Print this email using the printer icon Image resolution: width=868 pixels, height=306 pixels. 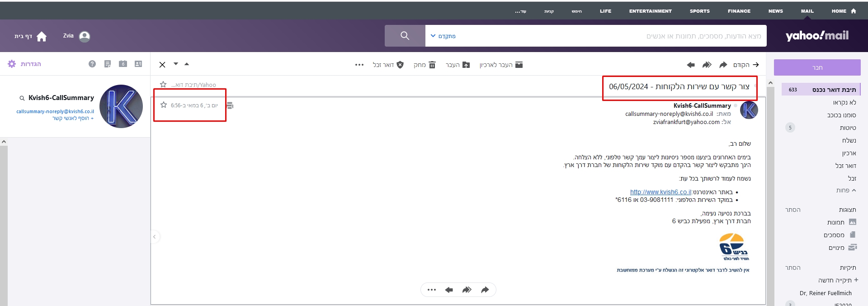[230, 105]
